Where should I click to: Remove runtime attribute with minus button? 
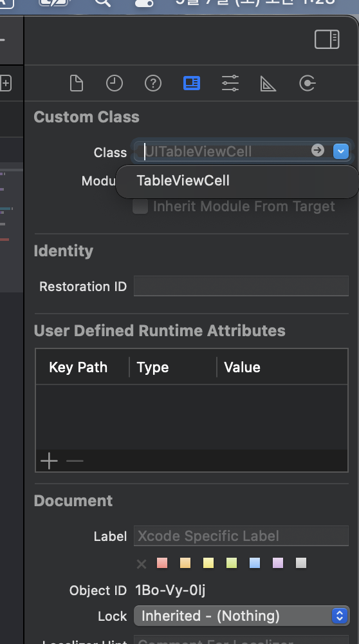click(x=75, y=461)
